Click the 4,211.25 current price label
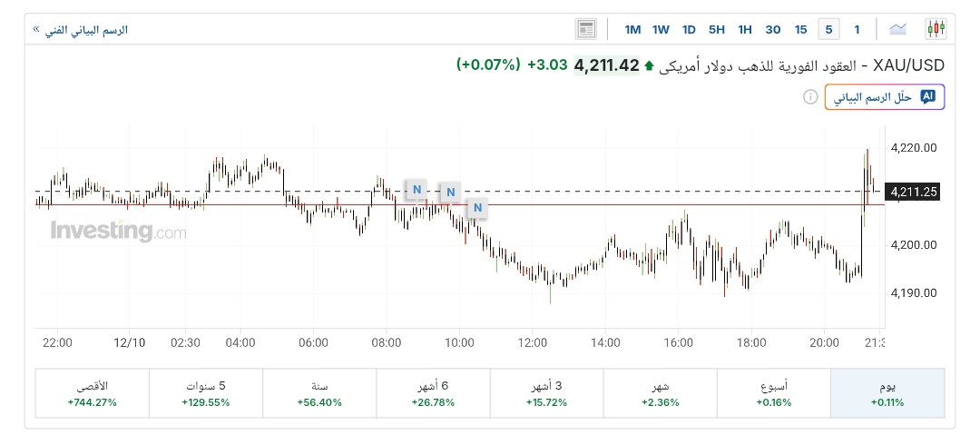 [x=914, y=192]
